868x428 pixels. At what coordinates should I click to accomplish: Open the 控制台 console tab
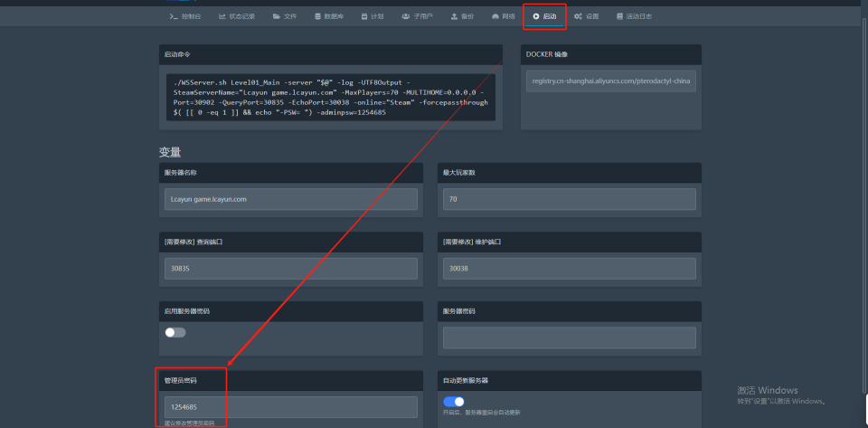184,16
